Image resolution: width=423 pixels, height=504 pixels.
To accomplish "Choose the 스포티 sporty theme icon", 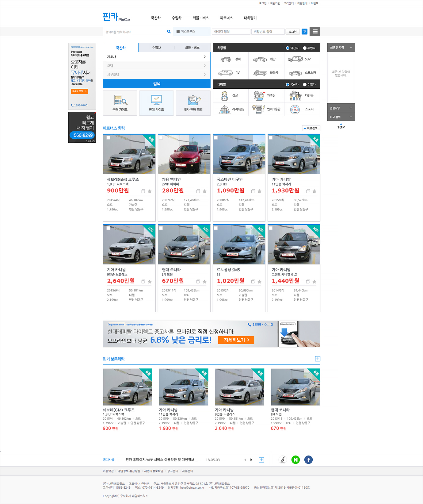I will point(295,109).
